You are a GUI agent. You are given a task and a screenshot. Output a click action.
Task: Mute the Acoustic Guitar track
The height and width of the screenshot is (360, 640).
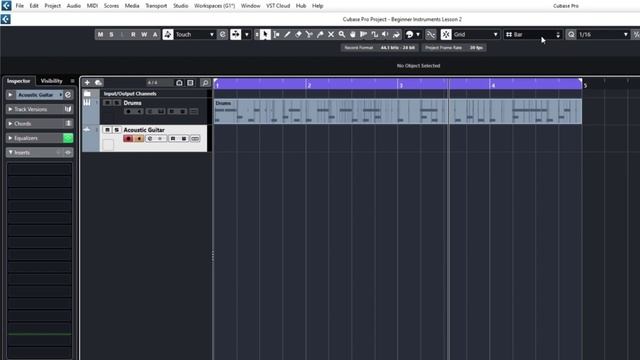[107, 130]
